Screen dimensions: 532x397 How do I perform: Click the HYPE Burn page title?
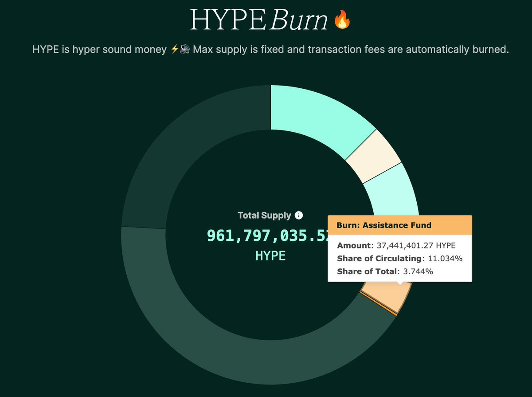pos(258,20)
